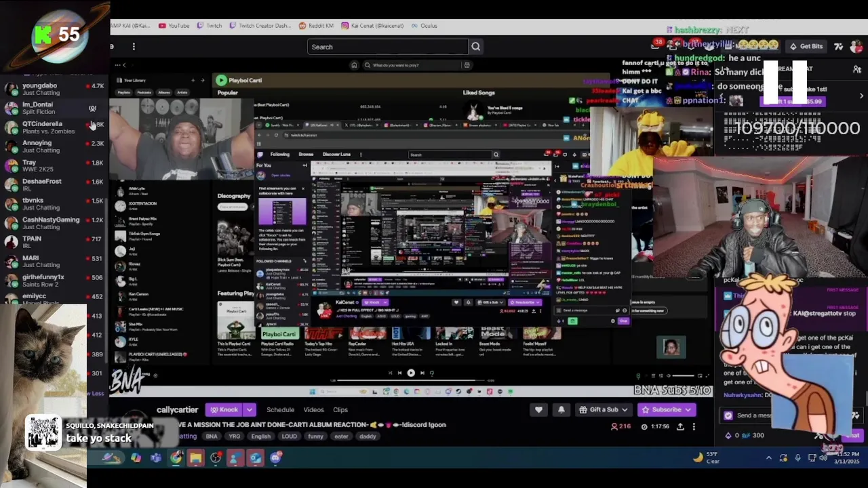This screenshot has height=488, width=868.
Task: Expand the system tray hidden icons chevron
Action: [x=768, y=458]
